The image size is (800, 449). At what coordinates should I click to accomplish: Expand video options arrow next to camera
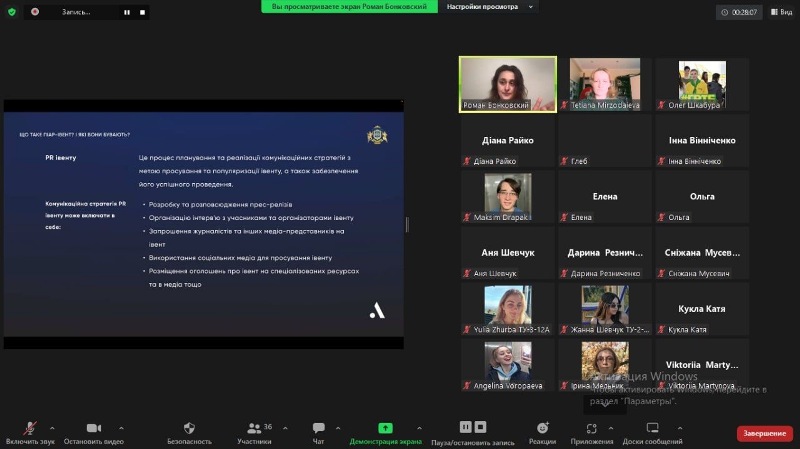[x=121, y=428]
